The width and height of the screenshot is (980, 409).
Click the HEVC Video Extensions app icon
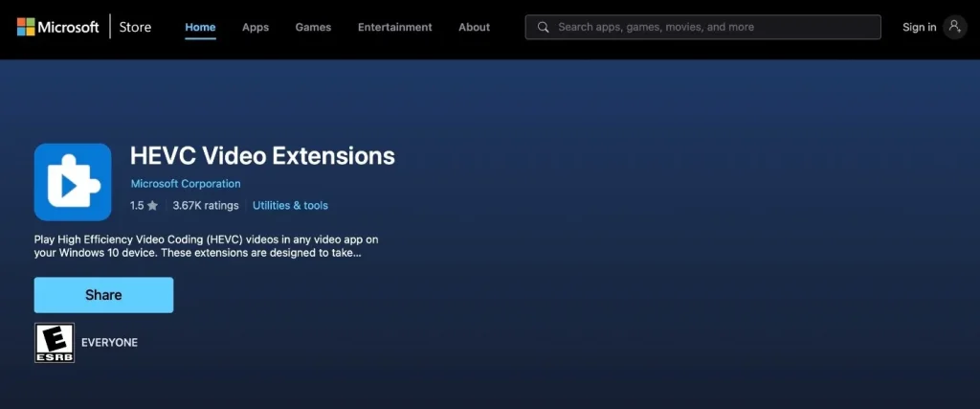(73, 182)
